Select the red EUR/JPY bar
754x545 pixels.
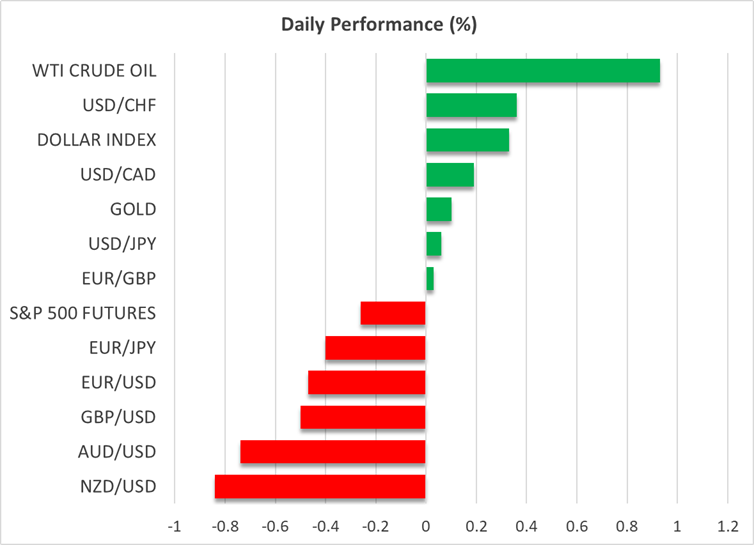[x=375, y=348]
